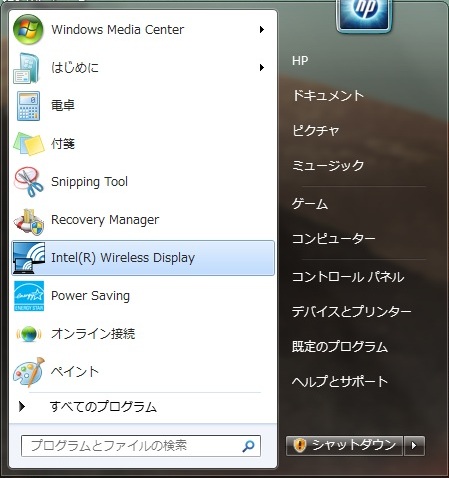Screen dimensions: 449x478
Task: Click the 電卓 text label
Action: pyautogui.click(x=63, y=106)
